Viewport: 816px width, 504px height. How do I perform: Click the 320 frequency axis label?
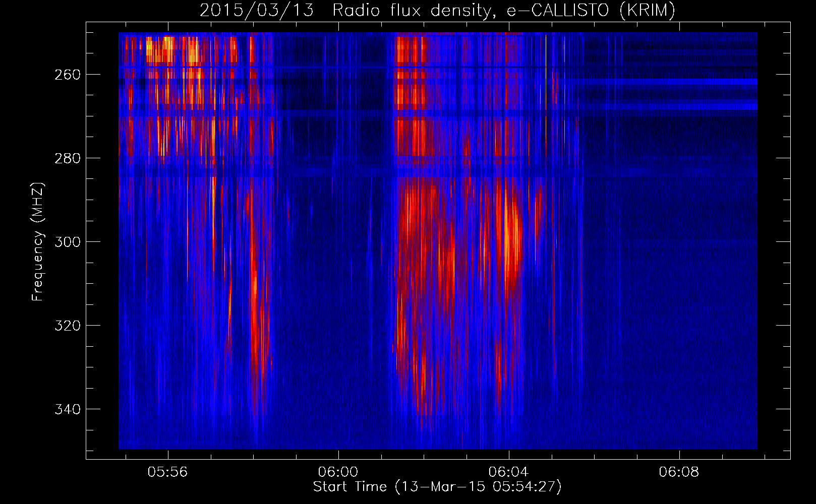[67, 326]
